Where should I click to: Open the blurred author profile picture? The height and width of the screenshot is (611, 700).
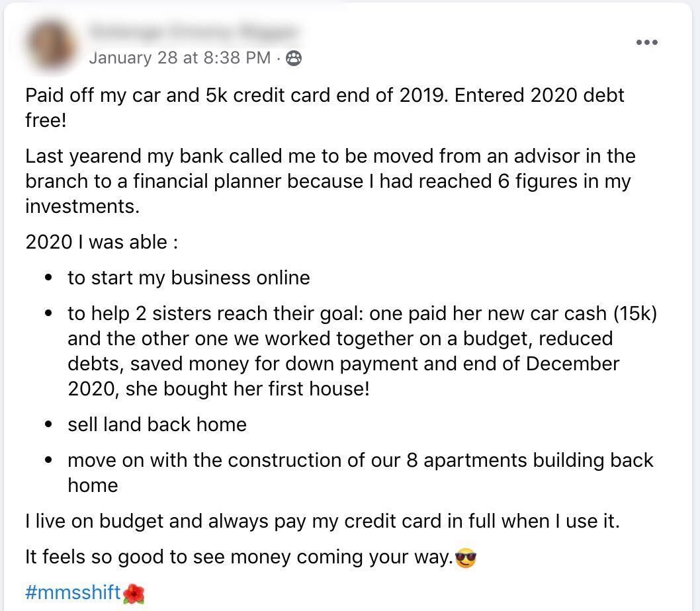pos(50,41)
